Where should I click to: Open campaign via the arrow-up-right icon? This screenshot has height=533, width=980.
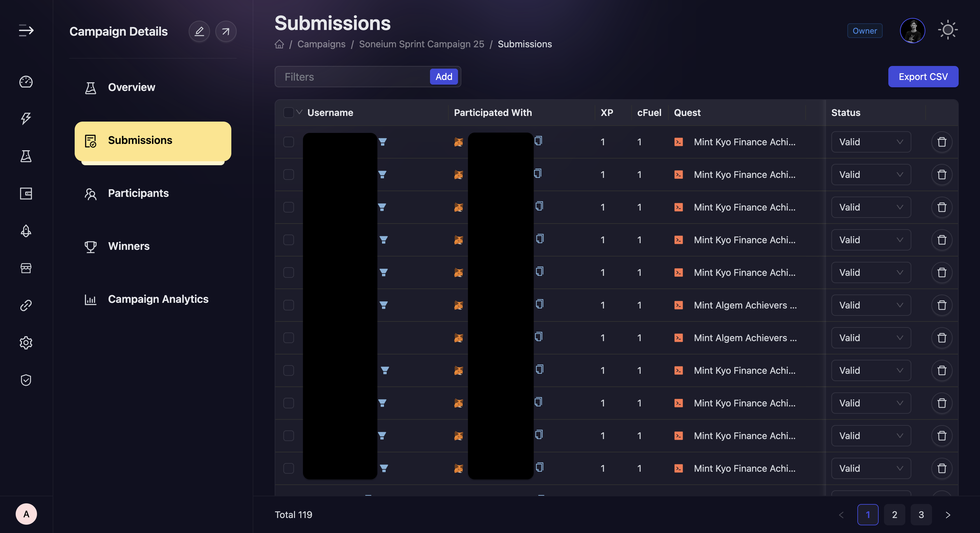226,31
